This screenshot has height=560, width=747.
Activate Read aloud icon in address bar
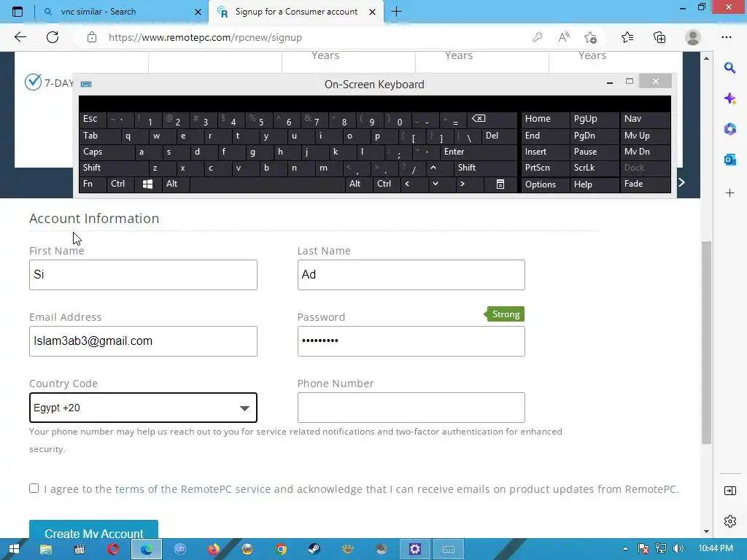(x=564, y=37)
